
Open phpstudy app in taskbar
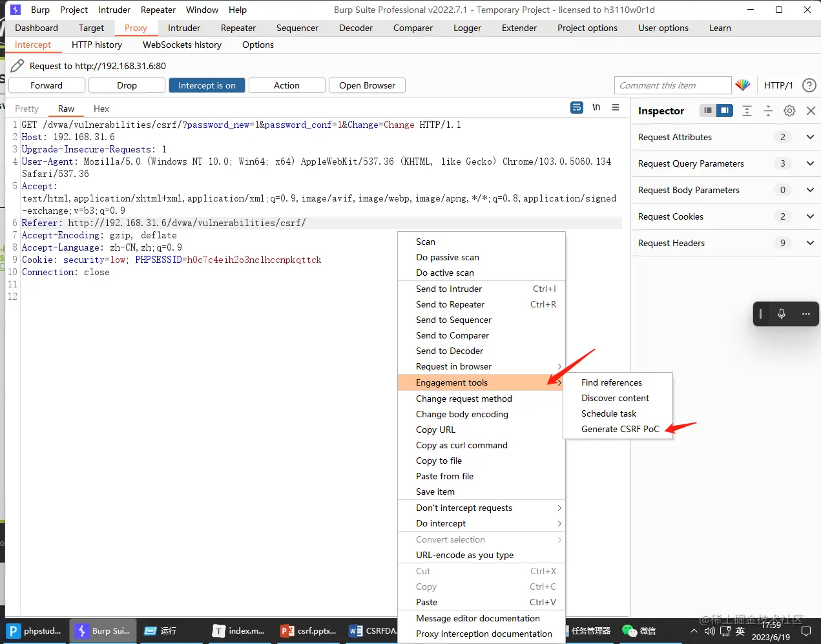(35, 631)
